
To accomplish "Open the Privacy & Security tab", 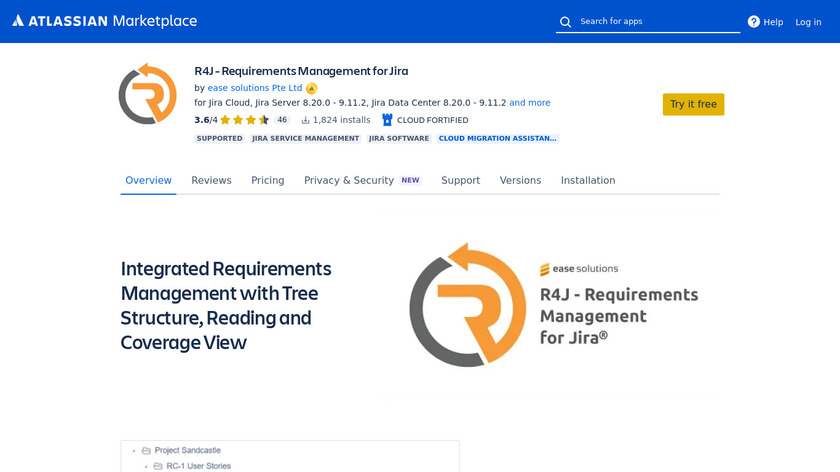I will coord(349,181).
